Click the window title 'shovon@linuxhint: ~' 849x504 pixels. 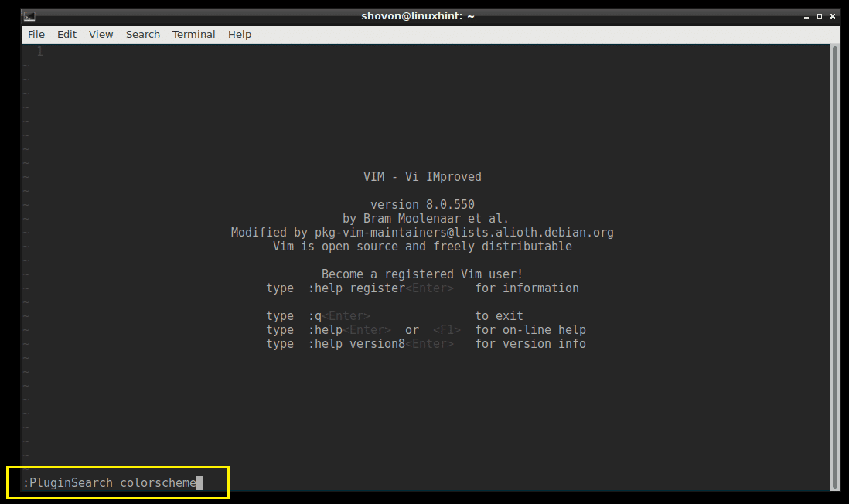(x=418, y=16)
